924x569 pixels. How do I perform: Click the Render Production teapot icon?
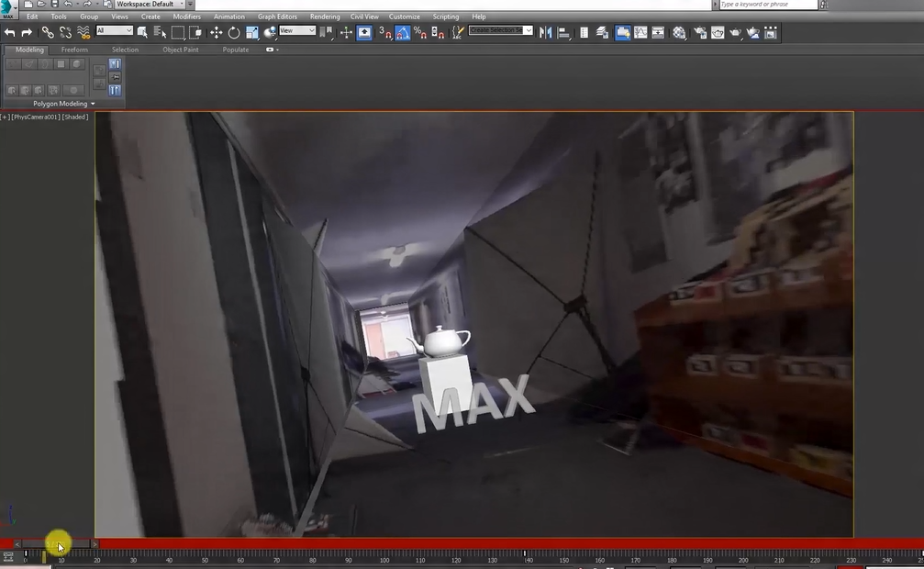coord(735,32)
